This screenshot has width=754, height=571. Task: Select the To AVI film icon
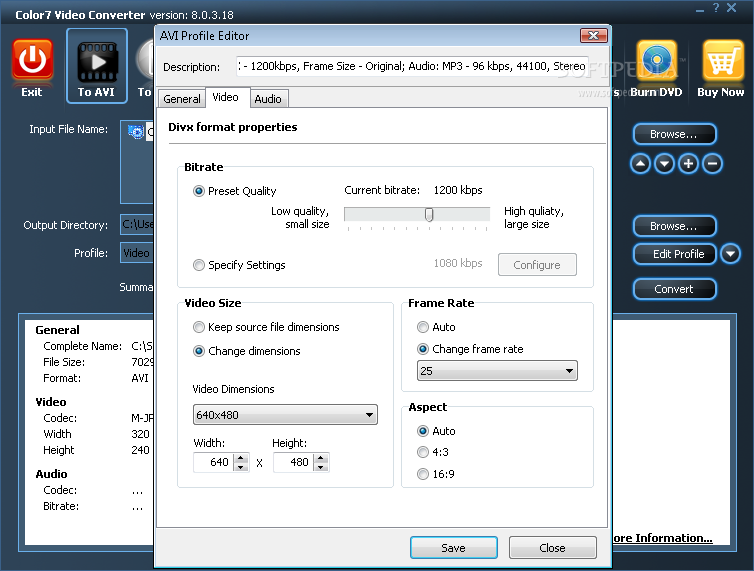97,63
